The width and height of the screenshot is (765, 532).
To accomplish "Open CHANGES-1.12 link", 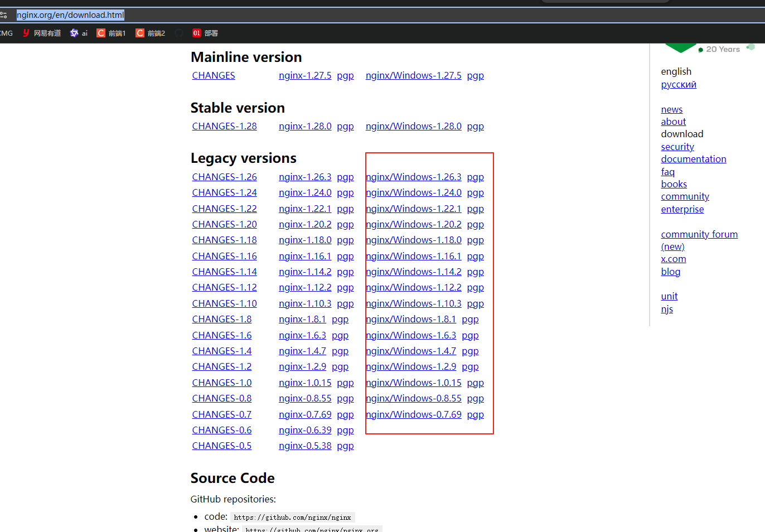I will (224, 287).
